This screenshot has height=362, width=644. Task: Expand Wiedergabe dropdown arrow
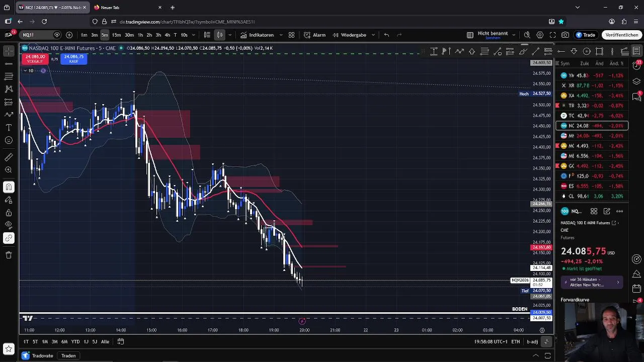tap(373, 35)
